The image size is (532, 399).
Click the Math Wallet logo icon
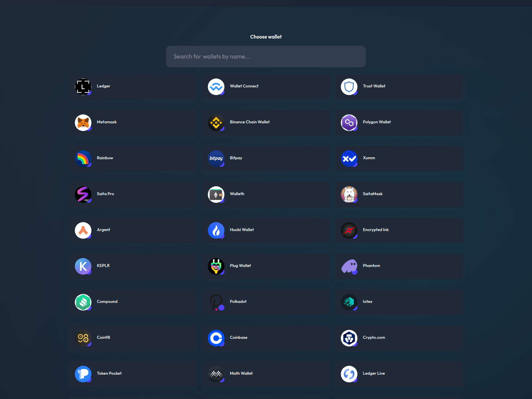[216, 374]
